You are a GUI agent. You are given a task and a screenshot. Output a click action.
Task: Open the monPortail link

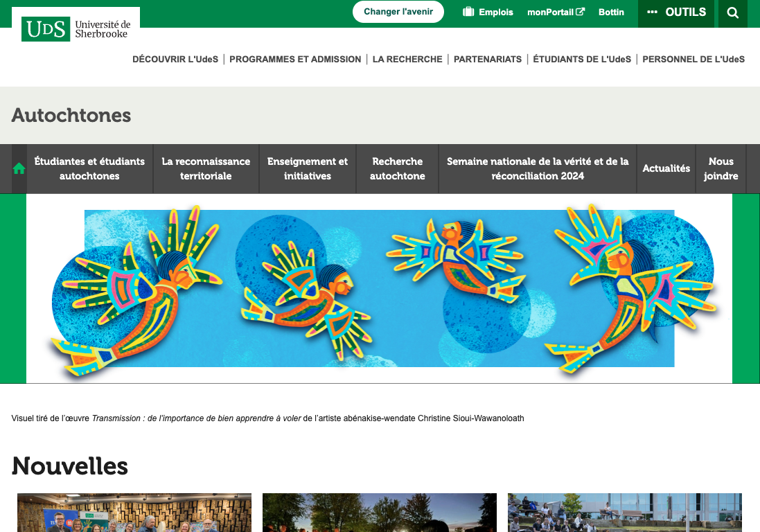(556, 12)
